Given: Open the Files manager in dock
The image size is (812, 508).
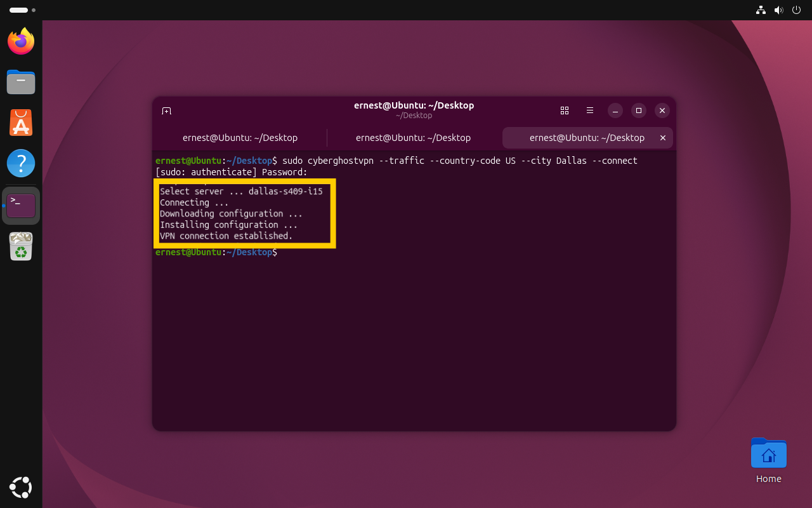Looking at the screenshot, I should 21,82.
